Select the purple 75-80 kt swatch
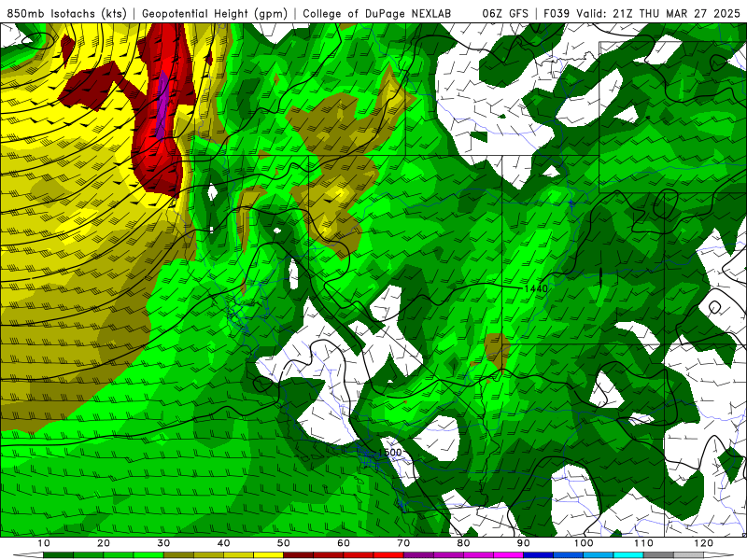The image size is (747, 560). pos(448,555)
